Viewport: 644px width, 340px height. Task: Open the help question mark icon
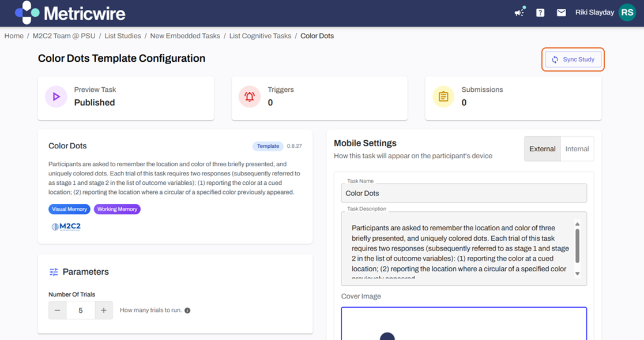[x=540, y=13]
